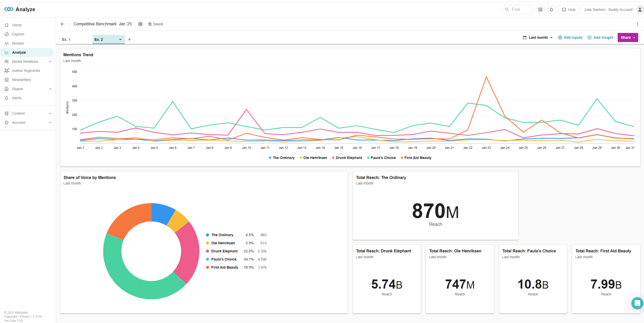Click the user avatar icon
The image size is (644, 323).
click(640, 10)
